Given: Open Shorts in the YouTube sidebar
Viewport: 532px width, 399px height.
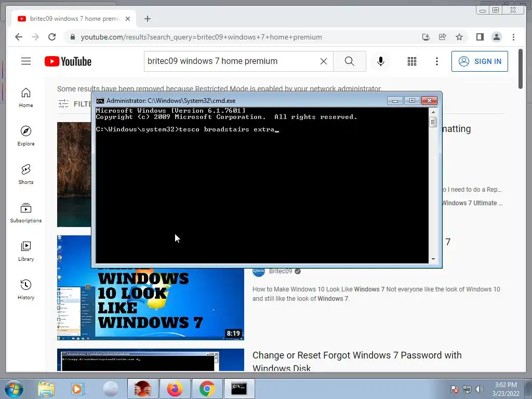Looking at the screenshot, I should tap(26, 175).
